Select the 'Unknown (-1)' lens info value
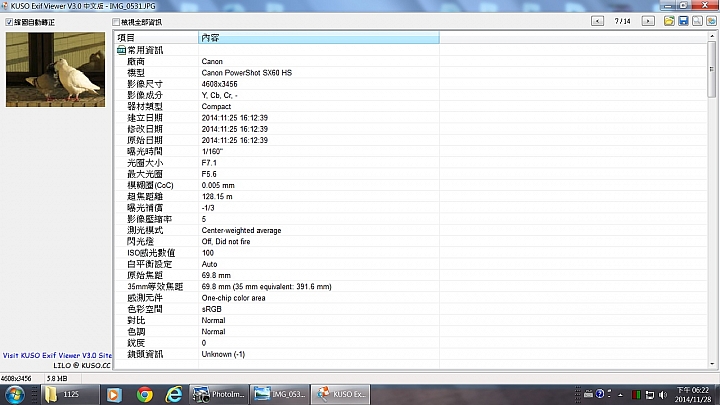Viewport: 720px width, 405px height. click(223, 354)
